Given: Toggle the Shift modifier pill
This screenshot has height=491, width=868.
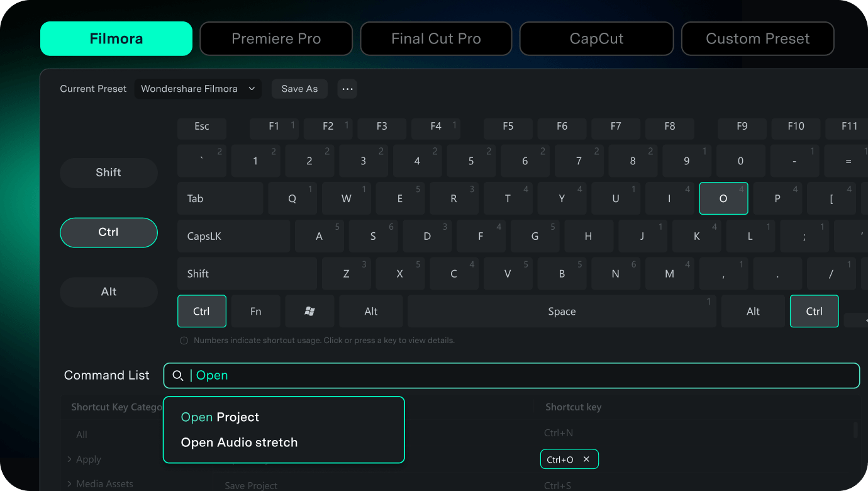Looking at the screenshot, I should 109,172.
